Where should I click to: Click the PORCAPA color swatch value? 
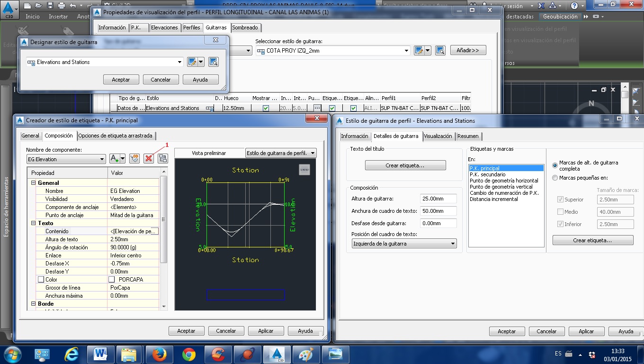112,280
